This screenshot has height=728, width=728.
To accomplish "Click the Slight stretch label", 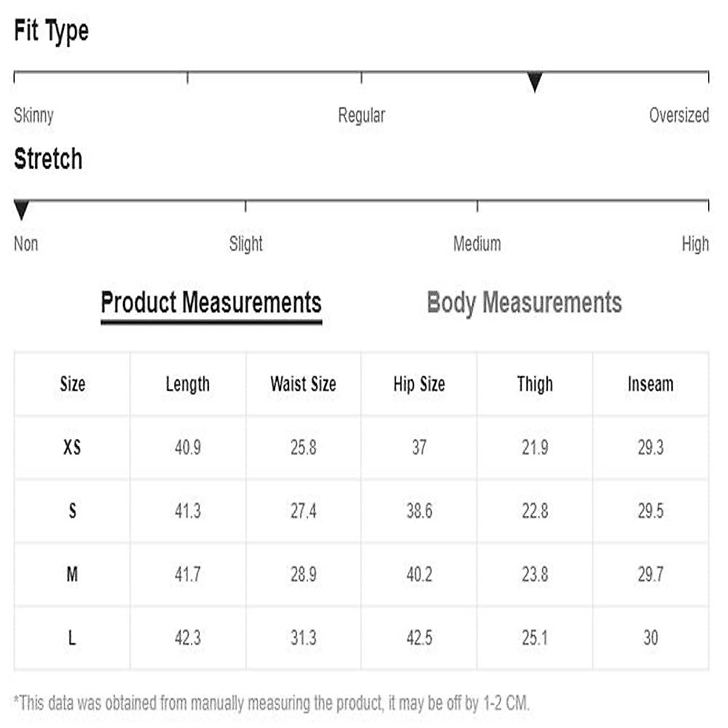I will (246, 244).
